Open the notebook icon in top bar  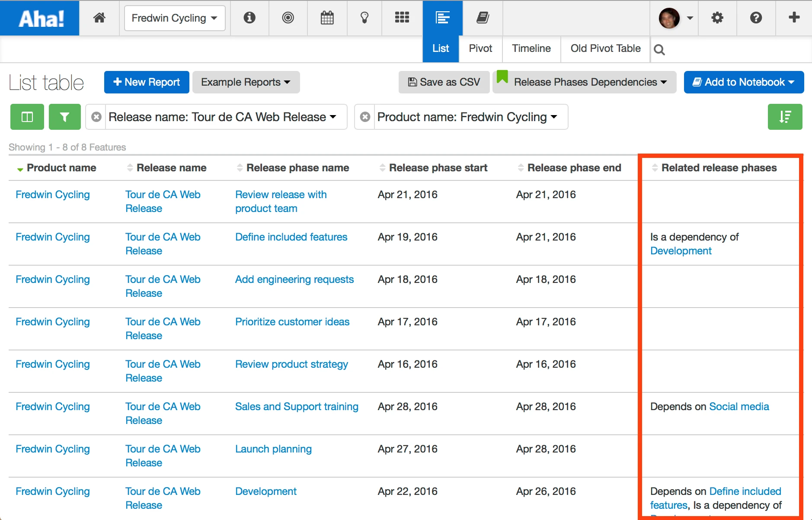(483, 18)
